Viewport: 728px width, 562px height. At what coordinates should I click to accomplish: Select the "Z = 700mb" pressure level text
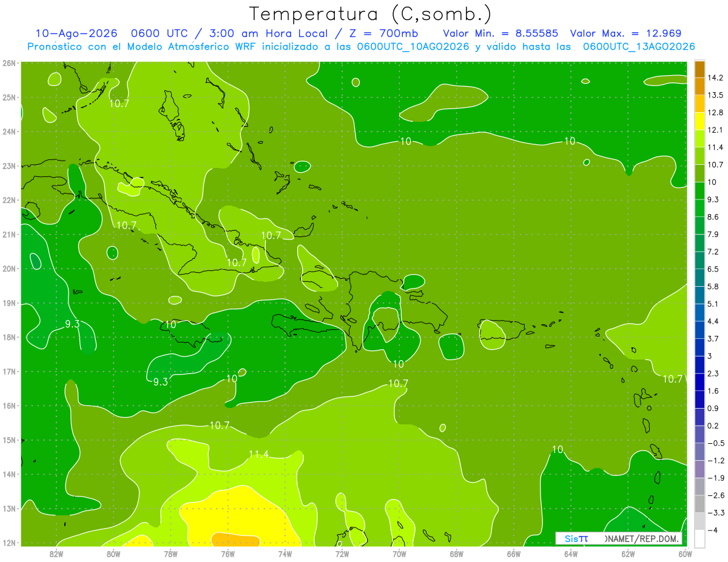tap(385, 33)
